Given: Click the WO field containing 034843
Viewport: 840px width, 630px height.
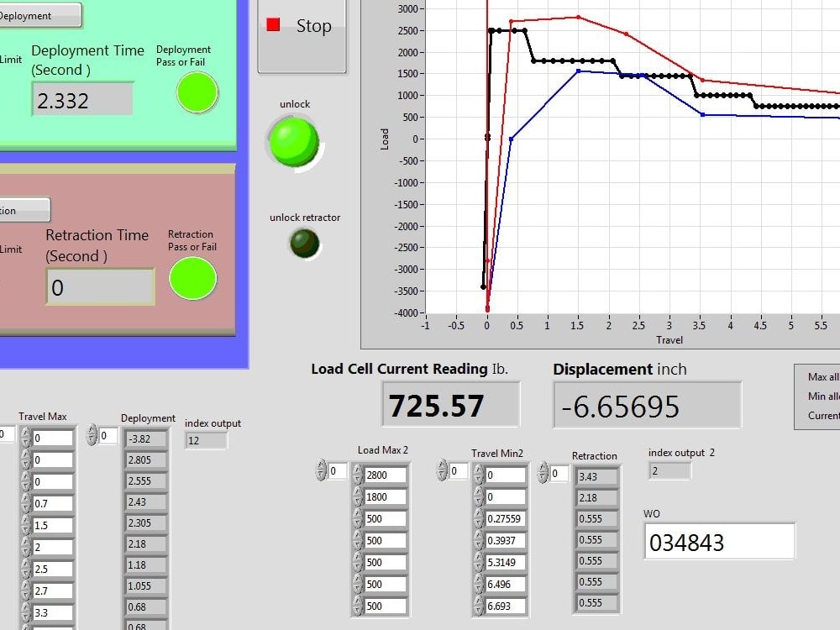Looking at the screenshot, I should coord(720,542).
